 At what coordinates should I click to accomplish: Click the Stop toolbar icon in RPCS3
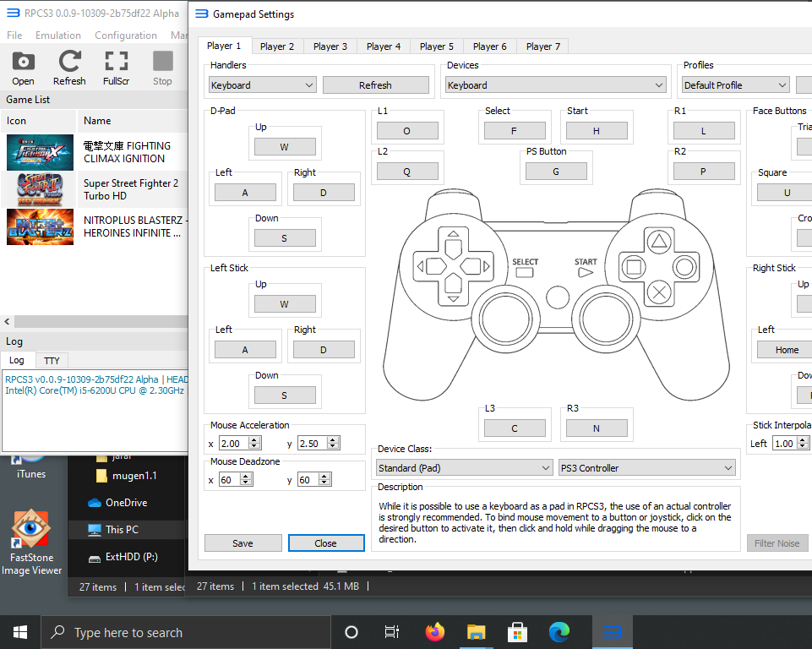[x=162, y=68]
